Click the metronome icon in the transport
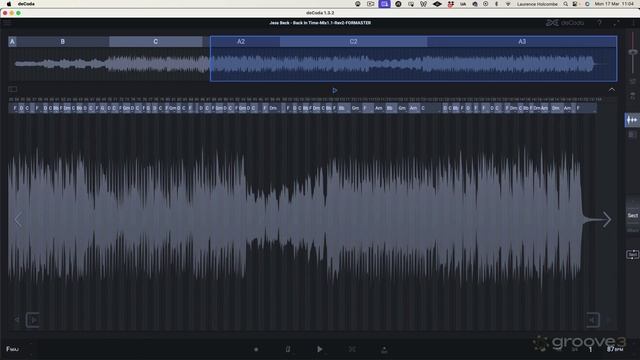The width and height of the screenshot is (640, 360). [x=288, y=349]
